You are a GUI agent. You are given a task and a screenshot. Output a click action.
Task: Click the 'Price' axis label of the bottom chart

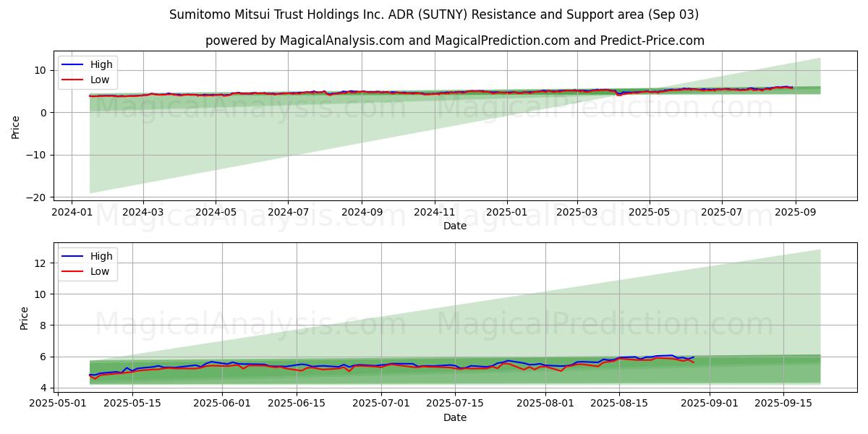coord(25,318)
